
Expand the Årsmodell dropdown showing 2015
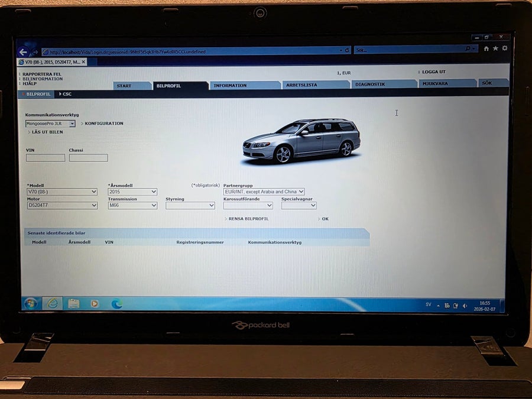point(132,192)
